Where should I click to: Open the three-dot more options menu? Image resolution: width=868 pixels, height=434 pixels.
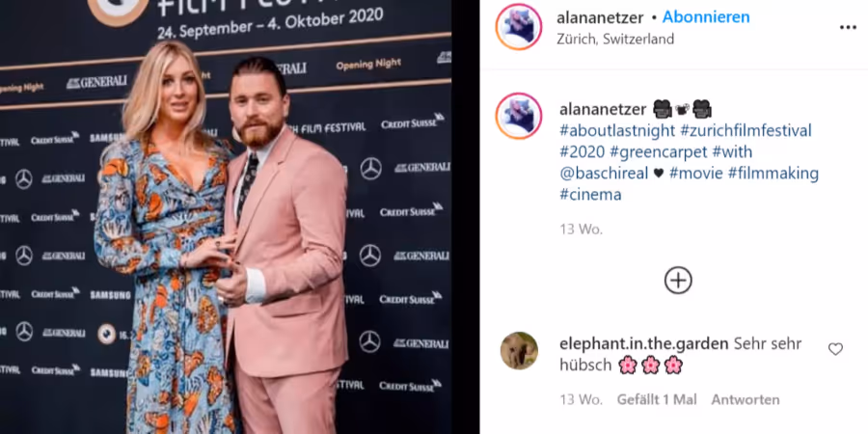coord(848,27)
